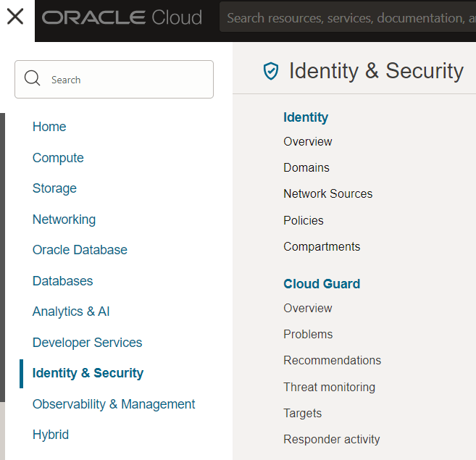The height and width of the screenshot is (460, 476).
Task: Open Domains under Identity
Action: 306,167
